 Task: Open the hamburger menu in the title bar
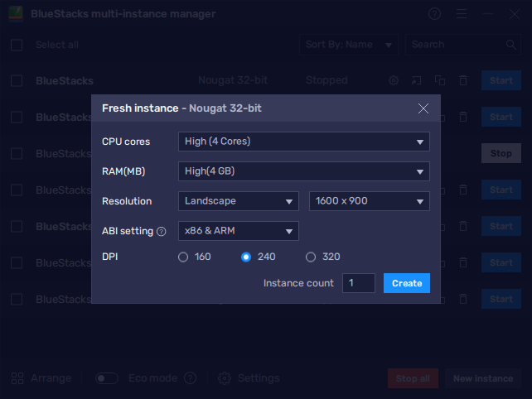pyautogui.click(x=462, y=14)
